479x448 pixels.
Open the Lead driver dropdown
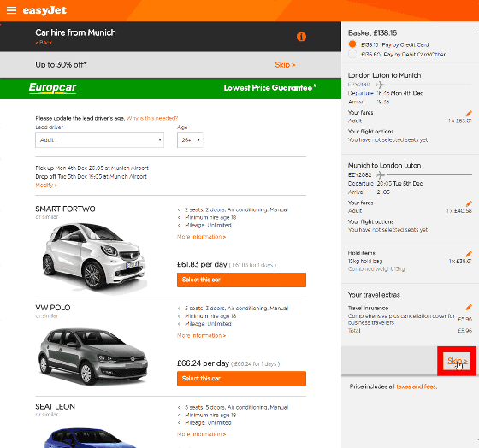(99, 140)
